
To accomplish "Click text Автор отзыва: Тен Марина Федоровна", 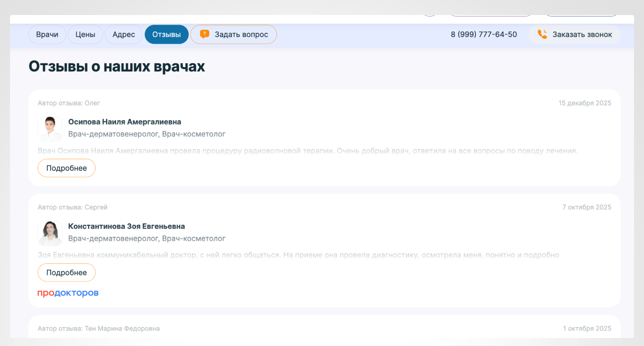I will 99,328.
